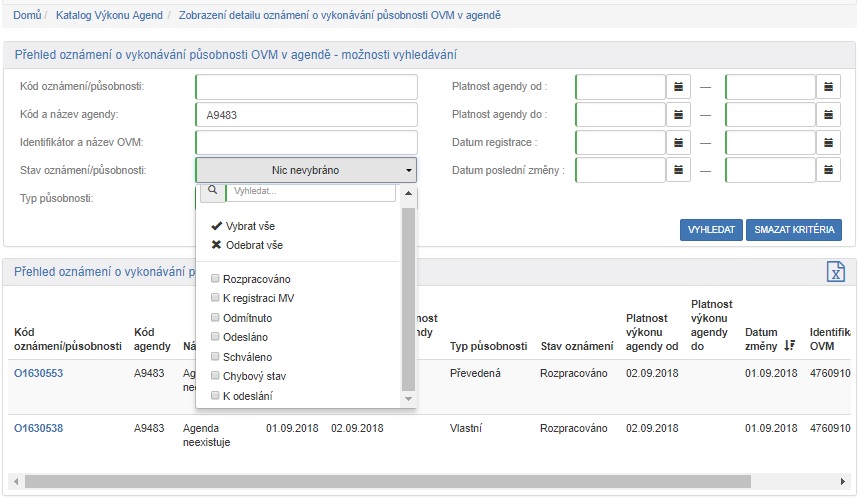This screenshot has height=498, width=859.
Task: Open calendar for Platnost agendy od start date
Action: pos(678,87)
